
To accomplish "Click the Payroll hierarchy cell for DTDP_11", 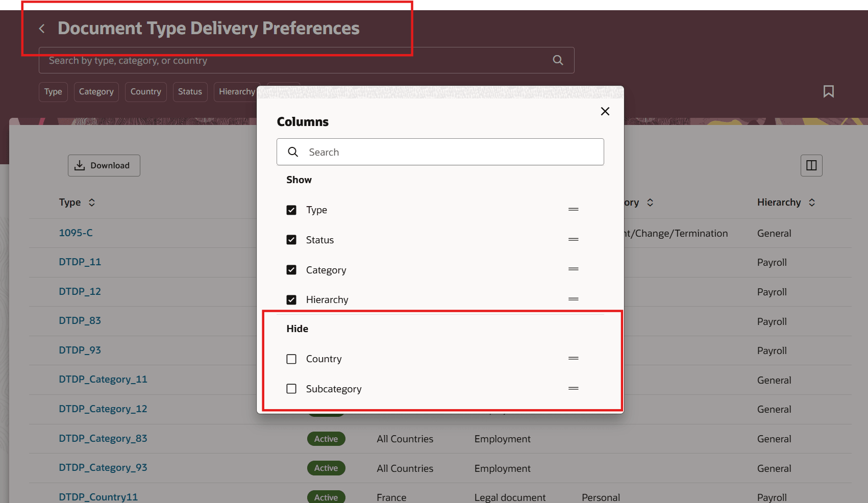I will pyautogui.click(x=772, y=263).
